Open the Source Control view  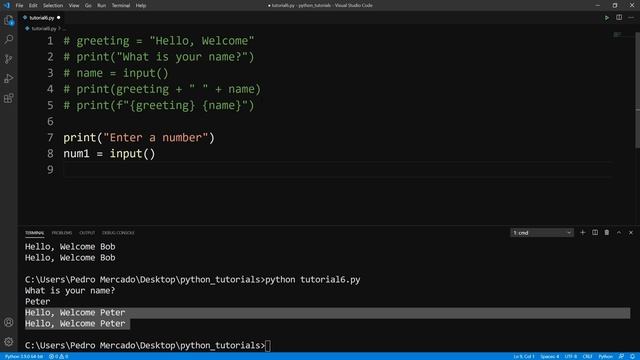[9, 59]
